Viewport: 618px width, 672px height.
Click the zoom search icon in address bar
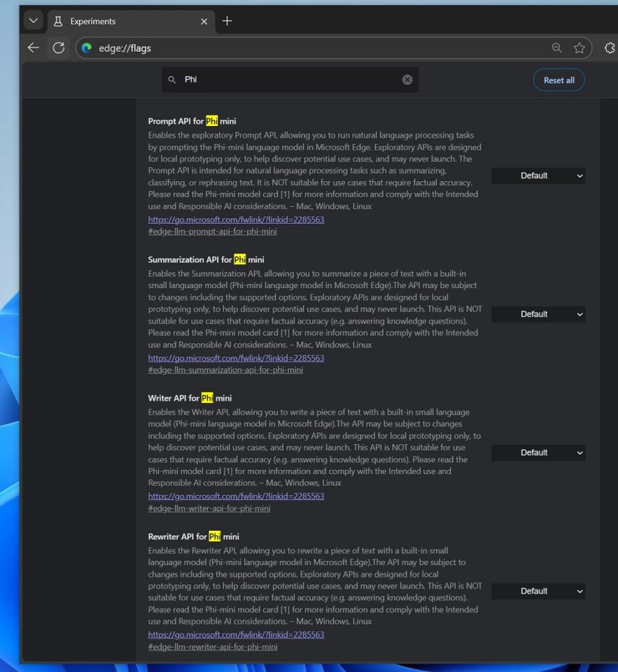click(557, 47)
